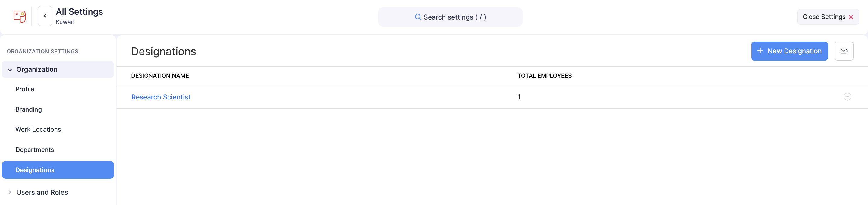Open the Research Scientist designation link
This screenshot has width=868, height=205.
click(x=161, y=97)
